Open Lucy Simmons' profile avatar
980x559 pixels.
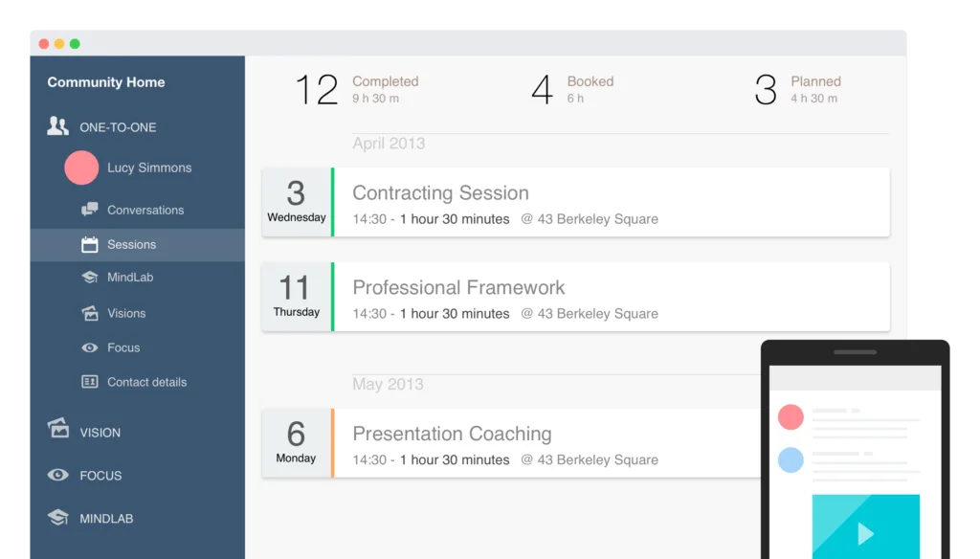tap(82, 168)
